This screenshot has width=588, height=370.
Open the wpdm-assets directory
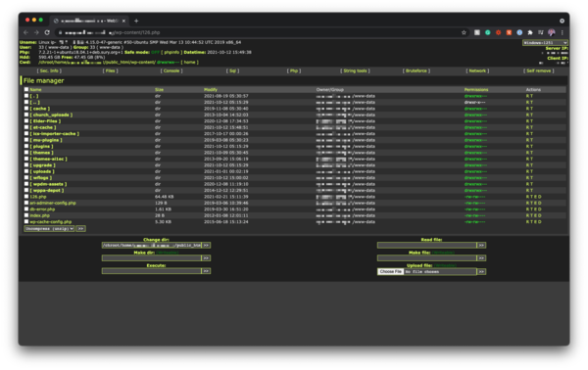[48, 184]
